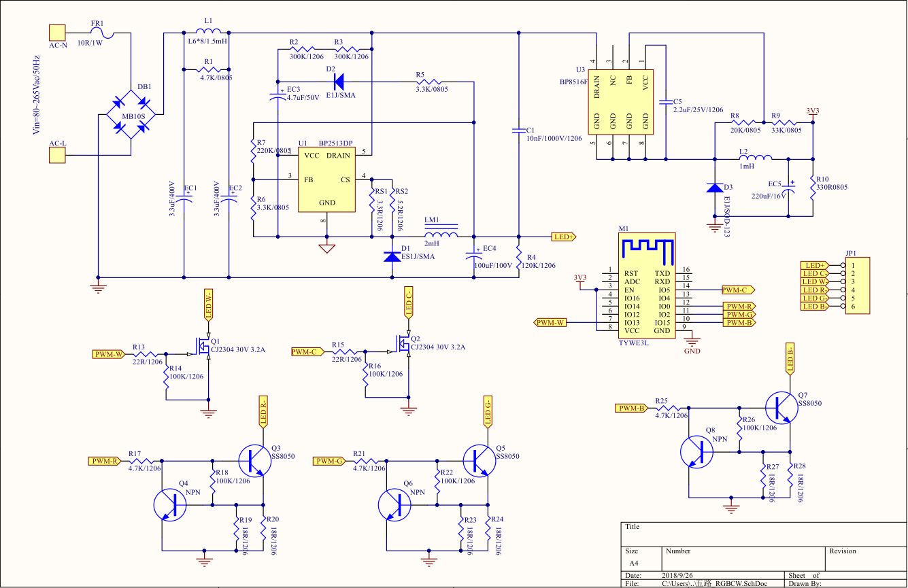Select the C1 capacitor symbol
This screenshot has height=588, width=908.
518,130
